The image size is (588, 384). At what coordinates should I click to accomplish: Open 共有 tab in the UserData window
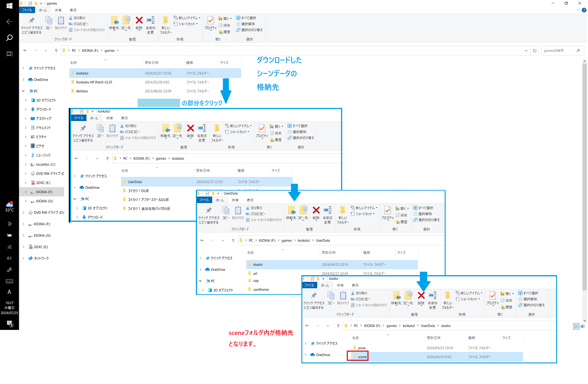coord(235,200)
